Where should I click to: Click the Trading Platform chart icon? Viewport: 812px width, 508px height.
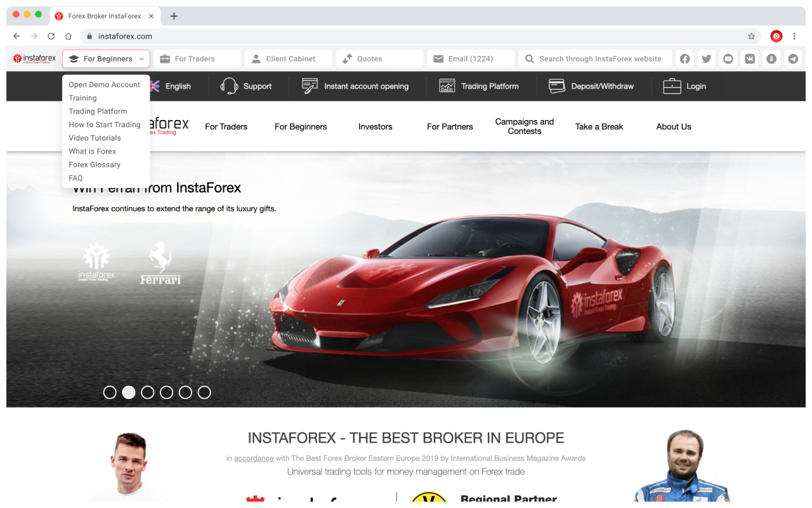click(447, 86)
